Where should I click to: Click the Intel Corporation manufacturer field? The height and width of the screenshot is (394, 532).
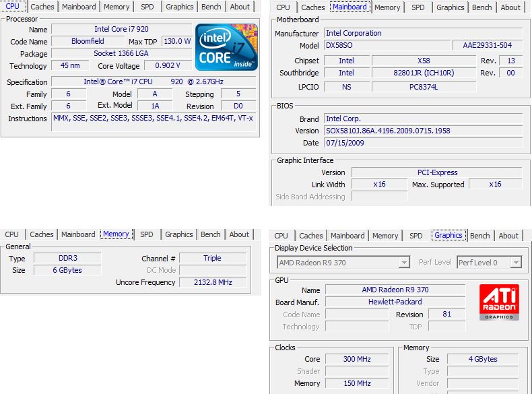point(423,33)
